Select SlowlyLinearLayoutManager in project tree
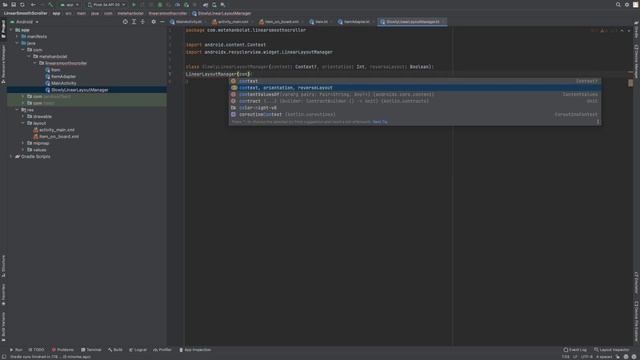The width and height of the screenshot is (640, 360). (79, 90)
